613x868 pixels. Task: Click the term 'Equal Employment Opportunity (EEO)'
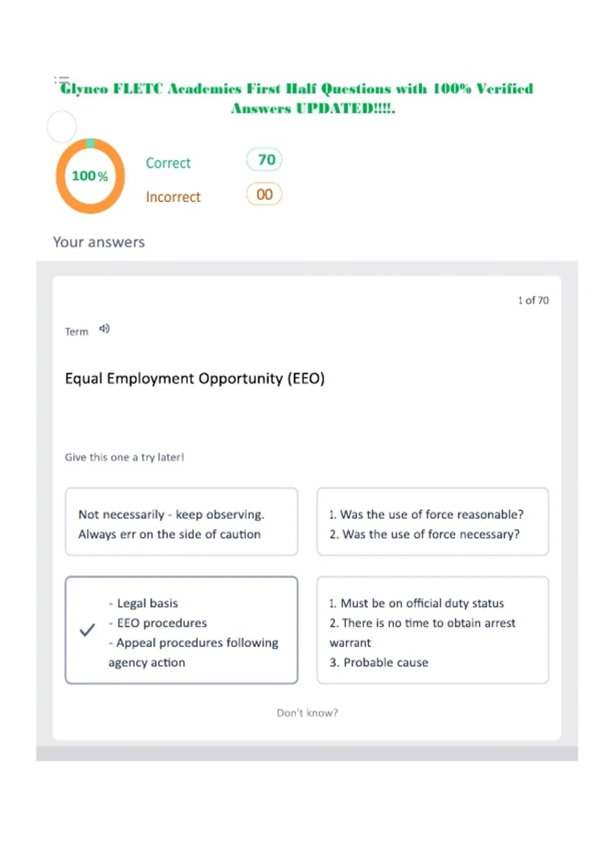pos(195,378)
